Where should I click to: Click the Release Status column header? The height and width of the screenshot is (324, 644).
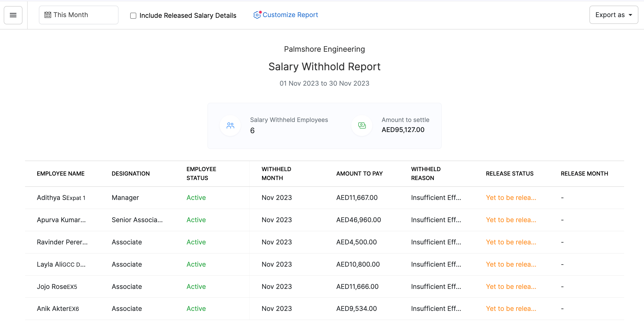point(509,173)
